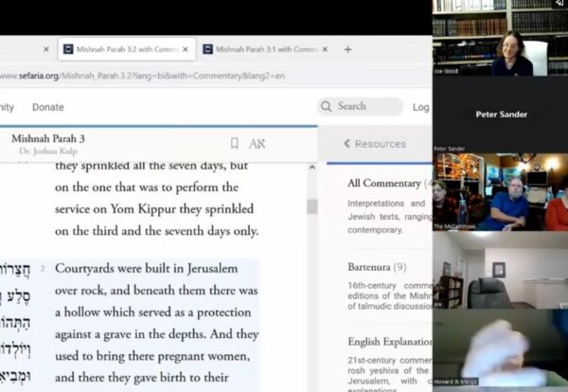The image size is (568, 392).
Task: Close the Mishnah Parah 3:1 tab
Action: click(325, 49)
